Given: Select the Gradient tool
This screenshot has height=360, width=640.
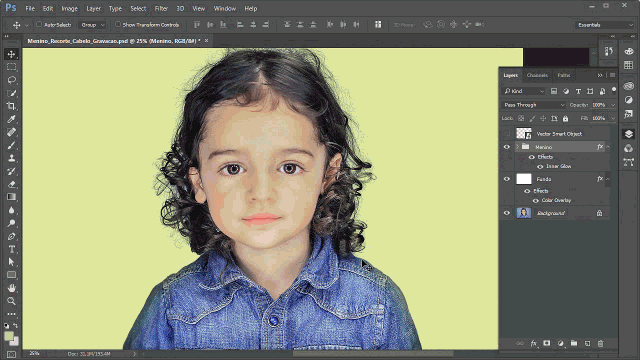Looking at the screenshot, I should tap(11, 197).
